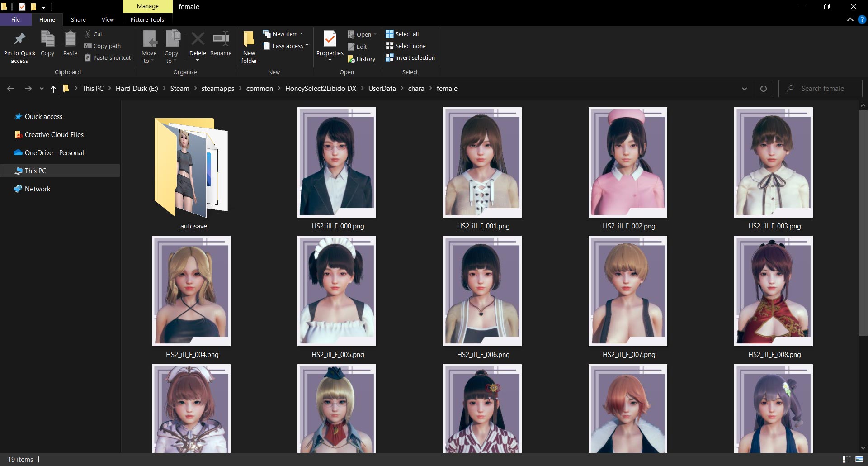Expand the Easy access dropdown
The width and height of the screenshot is (868, 466).
(x=286, y=46)
